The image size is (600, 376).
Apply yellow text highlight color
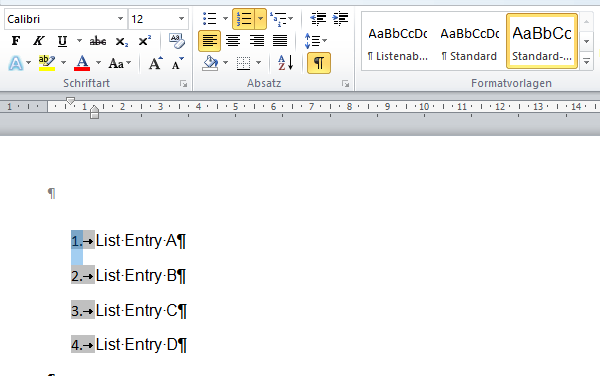[47, 63]
